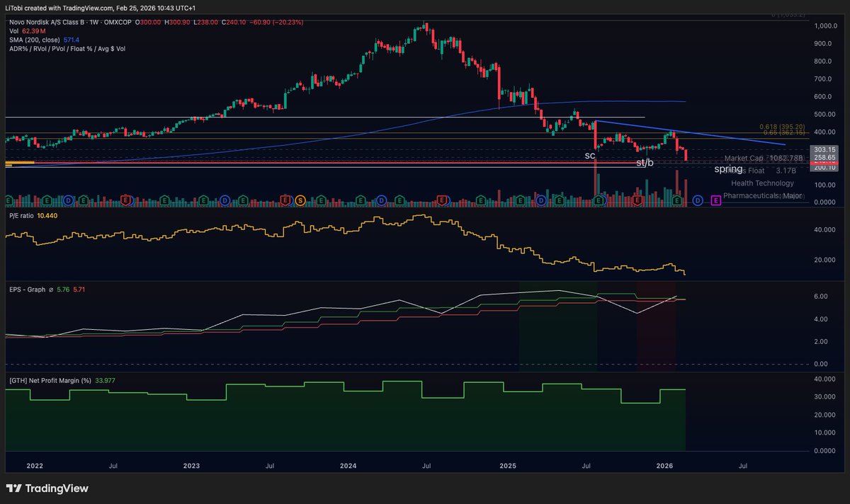850x504 pixels.
Task: Click the 'sc' chart annotation
Action: (x=589, y=154)
